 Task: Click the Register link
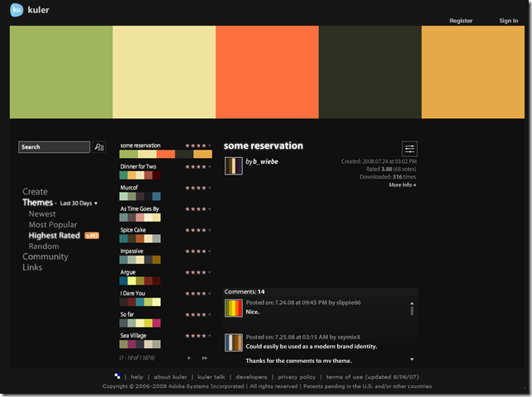pyautogui.click(x=461, y=21)
